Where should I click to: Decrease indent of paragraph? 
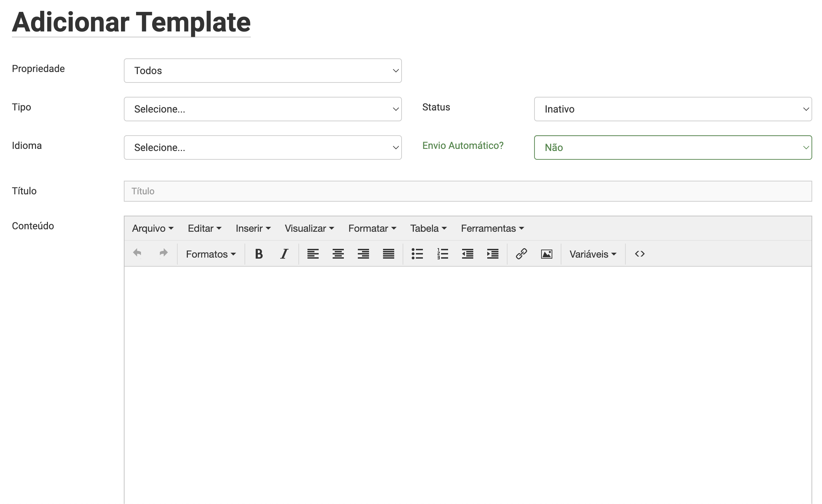[x=468, y=254]
